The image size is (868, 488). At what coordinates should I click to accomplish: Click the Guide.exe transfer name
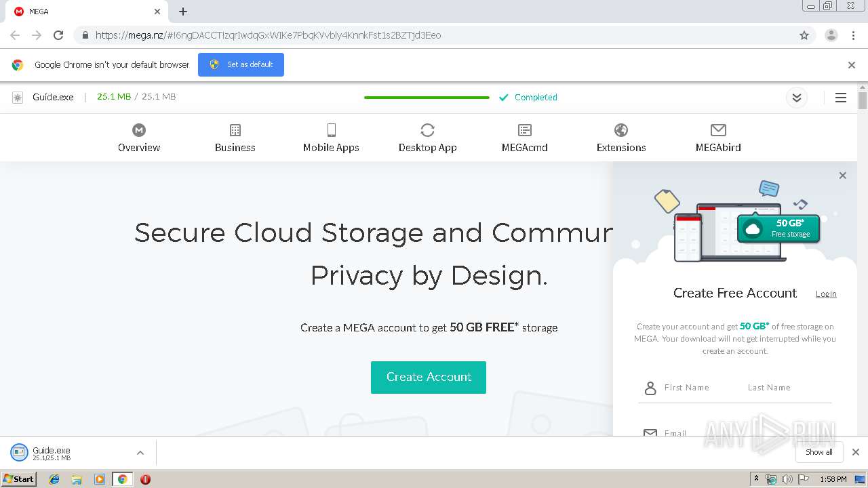[53, 98]
